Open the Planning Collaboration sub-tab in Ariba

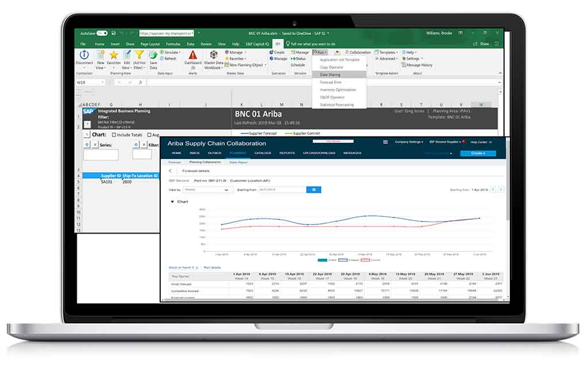205,162
